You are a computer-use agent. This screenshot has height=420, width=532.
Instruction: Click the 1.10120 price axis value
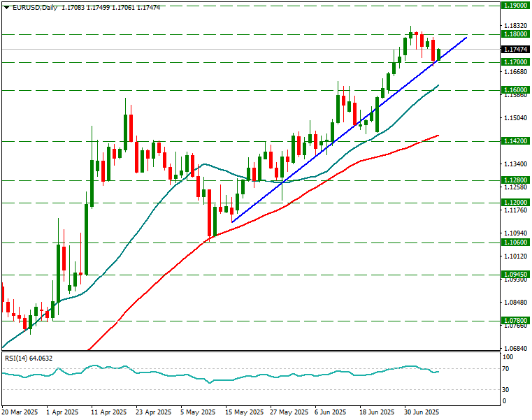(x=516, y=256)
